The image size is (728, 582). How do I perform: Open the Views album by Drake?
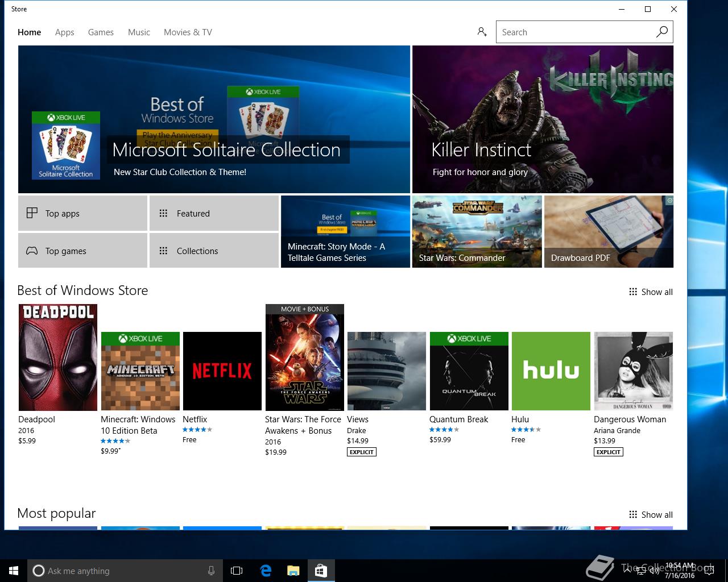pyautogui.click(x=387, y=371)
